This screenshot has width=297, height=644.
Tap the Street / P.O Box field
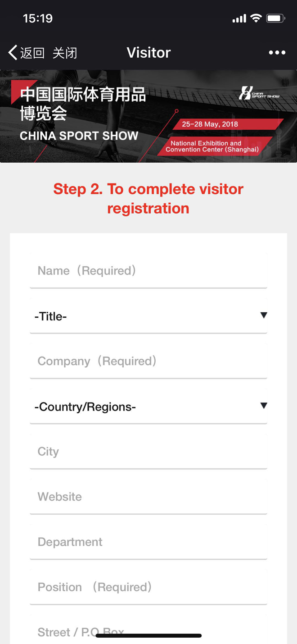point(148,630)
